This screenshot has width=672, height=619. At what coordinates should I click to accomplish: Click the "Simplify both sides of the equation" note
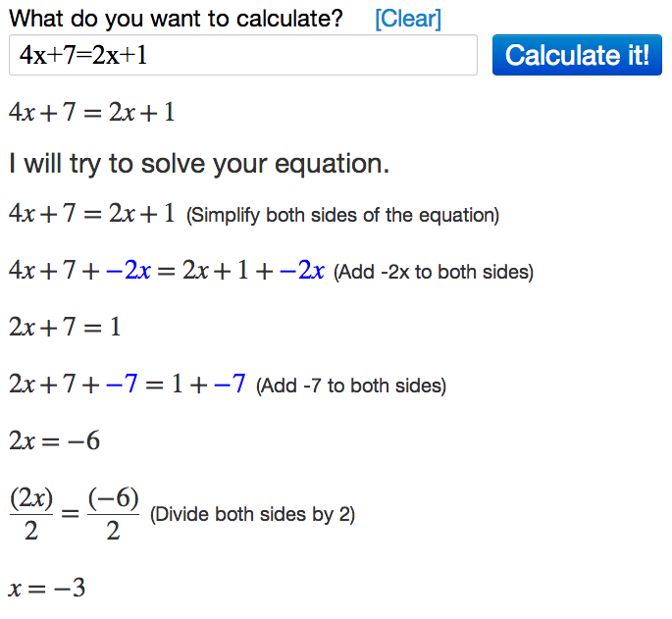point(342,215)
